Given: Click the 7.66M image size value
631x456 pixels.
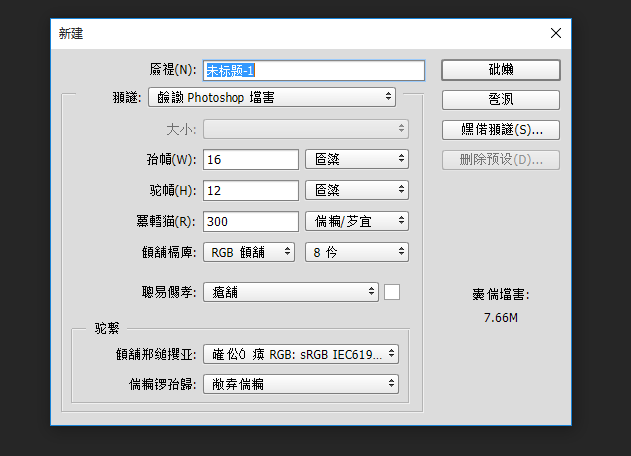Looking at the screenshot, I should click(501, 318).
